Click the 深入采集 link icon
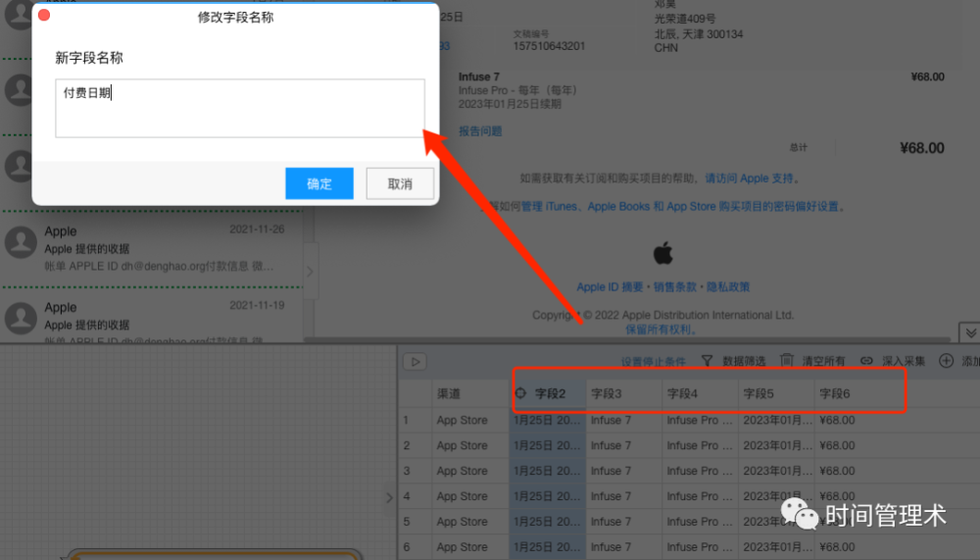This screenshot has width=980, height=560. pos(866,360)
